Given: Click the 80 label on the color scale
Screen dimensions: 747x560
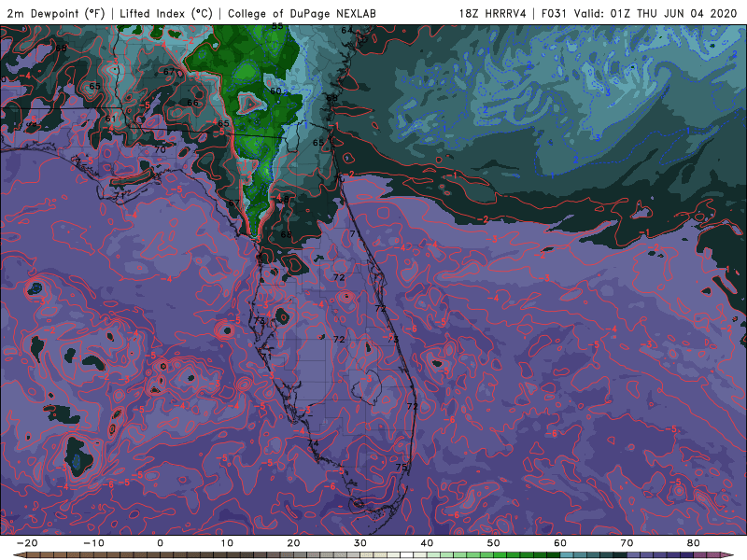Looking at the screenshot, I should (694, 543).
